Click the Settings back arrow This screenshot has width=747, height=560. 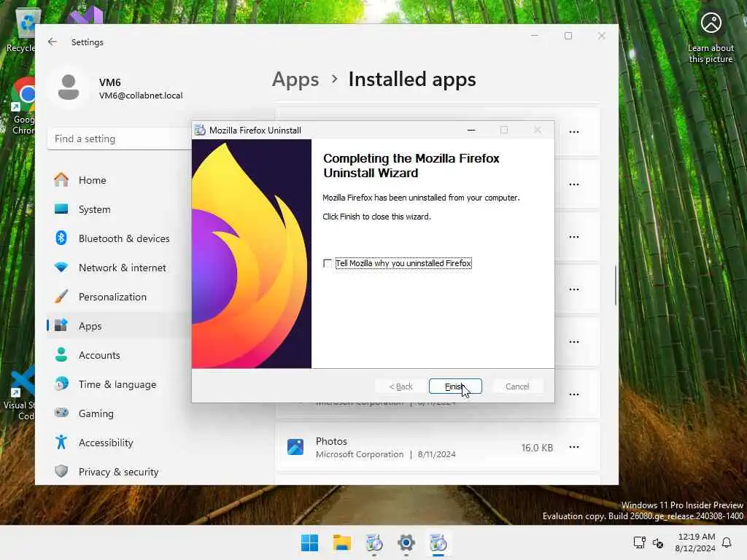(x=53, y=42)
